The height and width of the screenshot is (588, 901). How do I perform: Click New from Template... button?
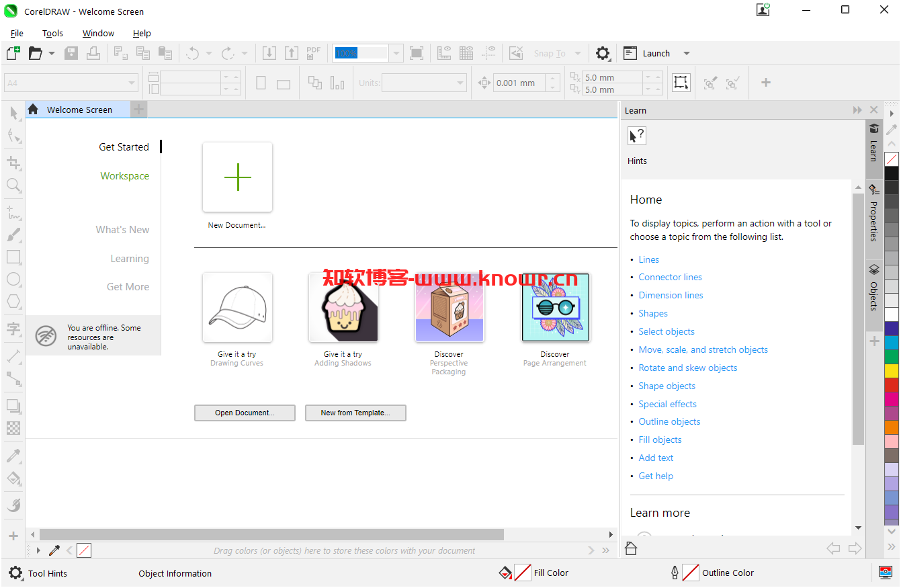pos(355,413)
